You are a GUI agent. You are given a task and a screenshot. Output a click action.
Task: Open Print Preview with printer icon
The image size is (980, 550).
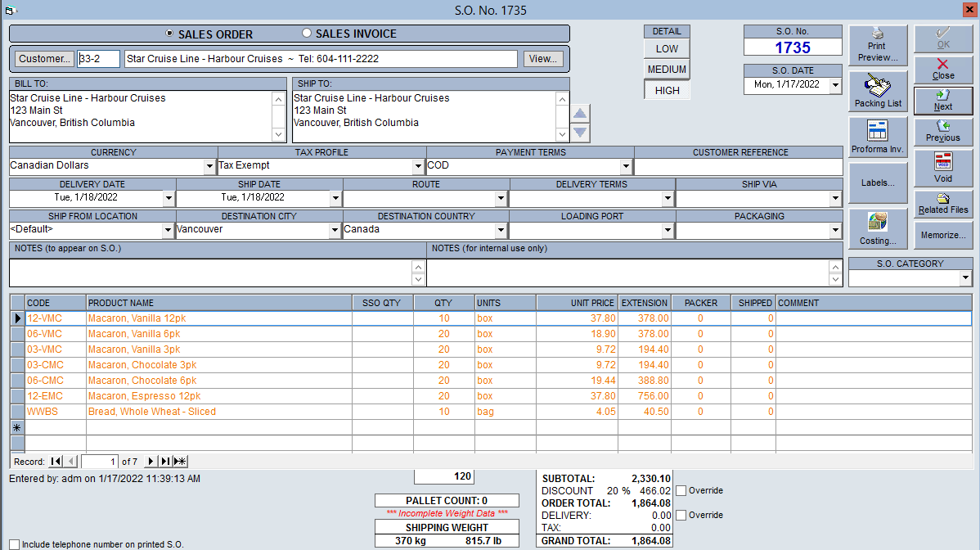point(878,45)
